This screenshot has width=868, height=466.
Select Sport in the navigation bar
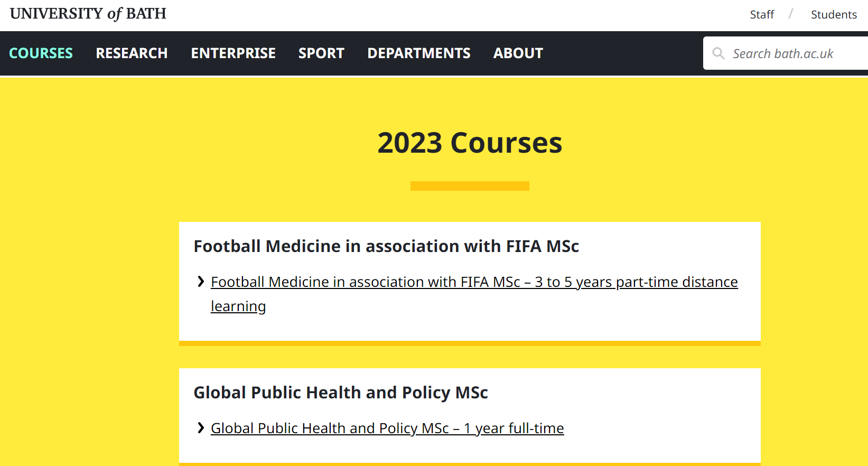(321, 53)
